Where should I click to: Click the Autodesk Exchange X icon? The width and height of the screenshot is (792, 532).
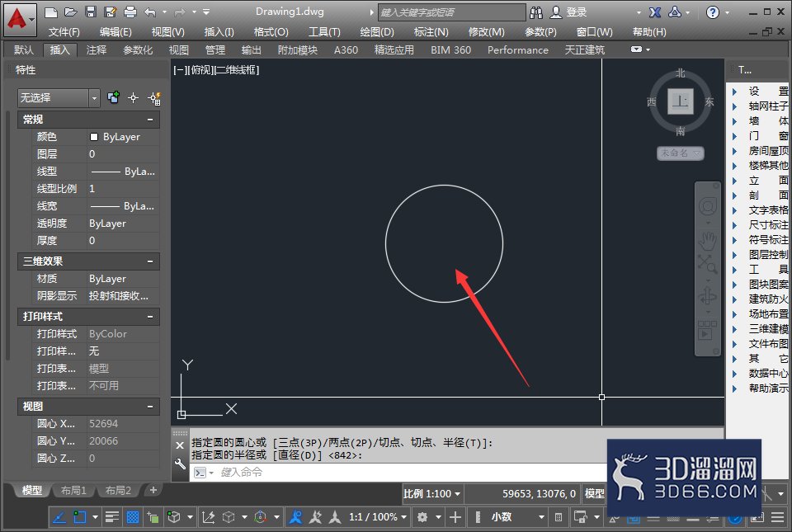[x=655, y=12]
